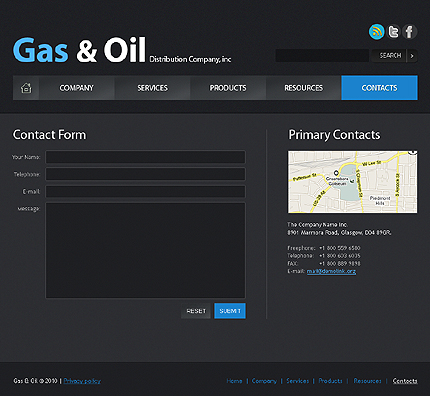Image resolution: width=430 pixels, height=396 pixels.
Task: Click into the E-mail field
Action: coord(145,192)
